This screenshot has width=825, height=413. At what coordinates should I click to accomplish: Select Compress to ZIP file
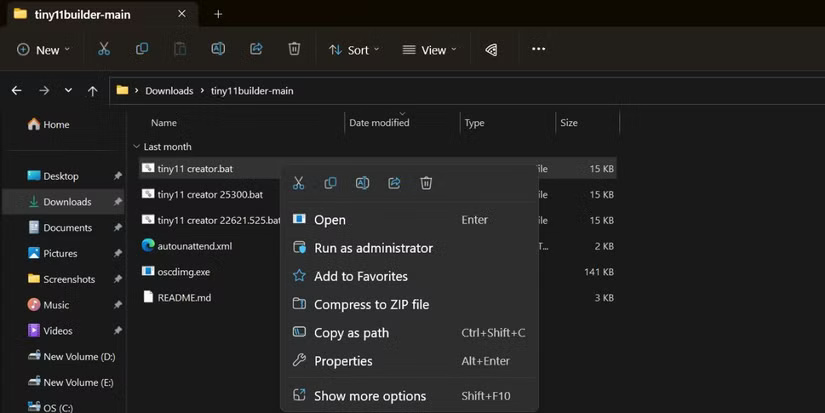pyautogui.click(x=371, y=305)
